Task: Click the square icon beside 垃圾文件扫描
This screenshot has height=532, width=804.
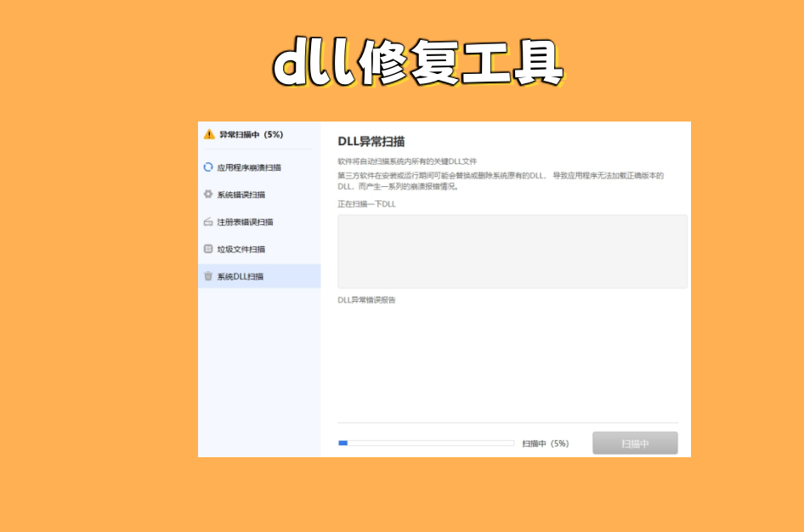Action: coord(208,249)
